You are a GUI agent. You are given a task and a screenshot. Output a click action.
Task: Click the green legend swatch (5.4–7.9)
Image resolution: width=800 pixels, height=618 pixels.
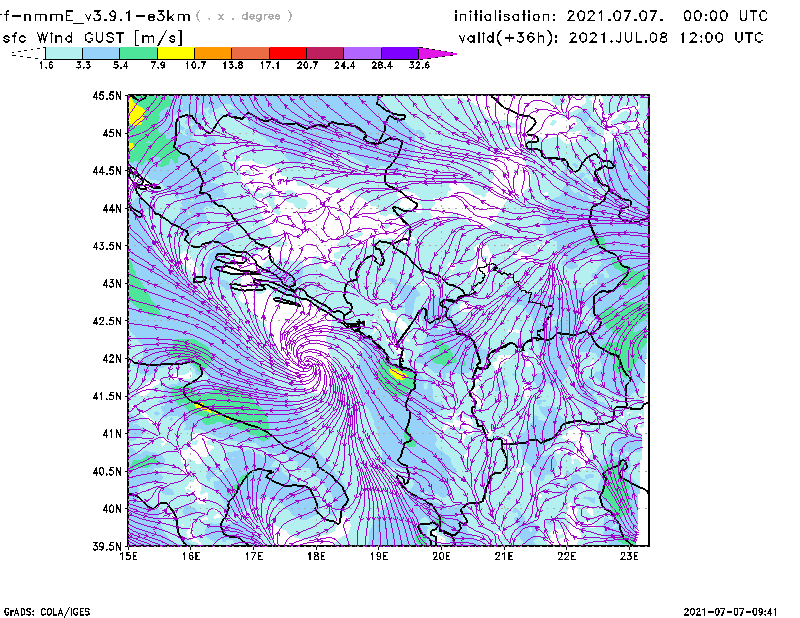tap(139, 53)
